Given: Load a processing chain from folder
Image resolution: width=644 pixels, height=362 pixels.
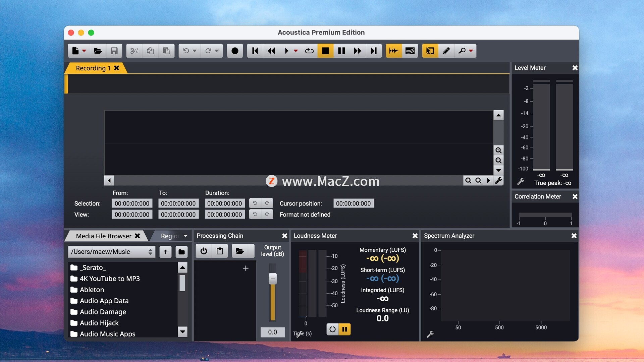Looking at the screenshot, I should (239, 251).
